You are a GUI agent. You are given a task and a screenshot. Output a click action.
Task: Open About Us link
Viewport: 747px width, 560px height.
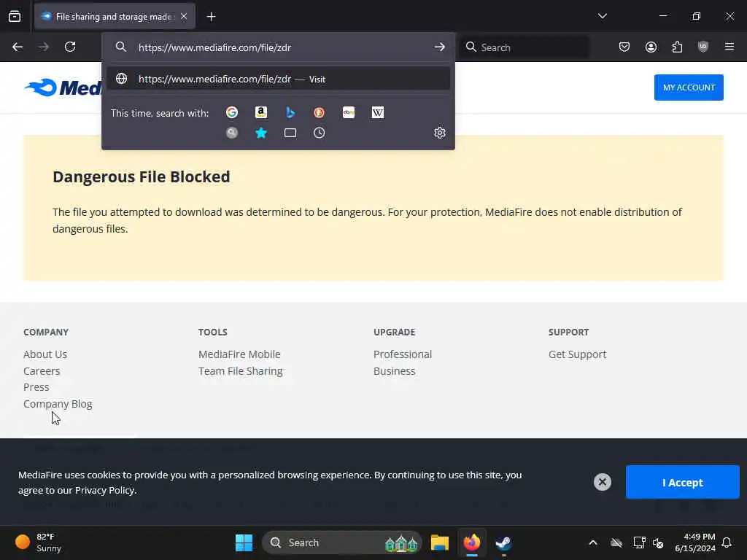(x=45, y=354)
